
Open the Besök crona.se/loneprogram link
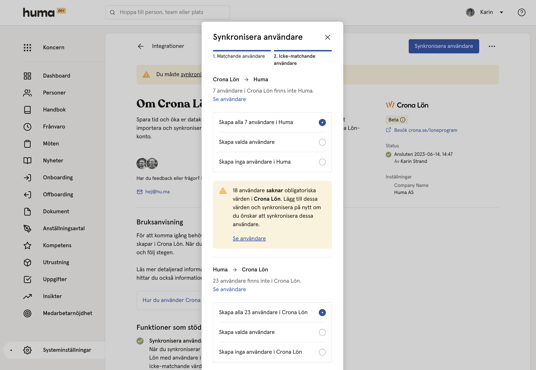pyautogui.click(x=425, y=130)
